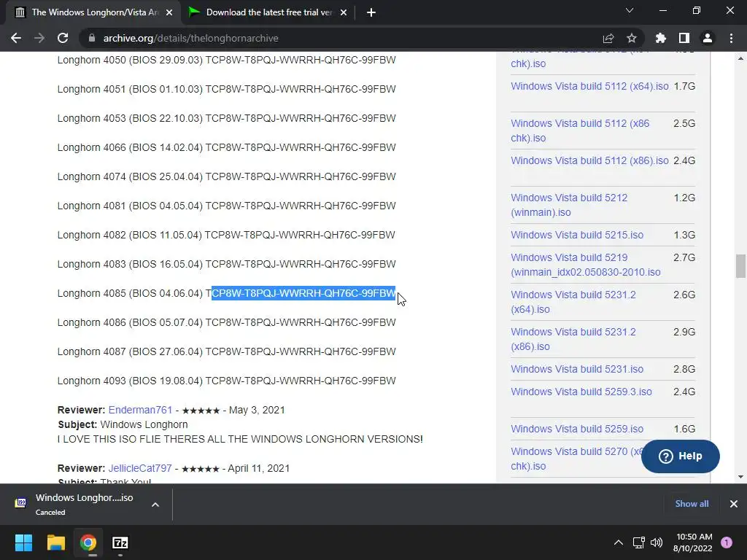
Task: Open the side panel icon
Action: 684,38
